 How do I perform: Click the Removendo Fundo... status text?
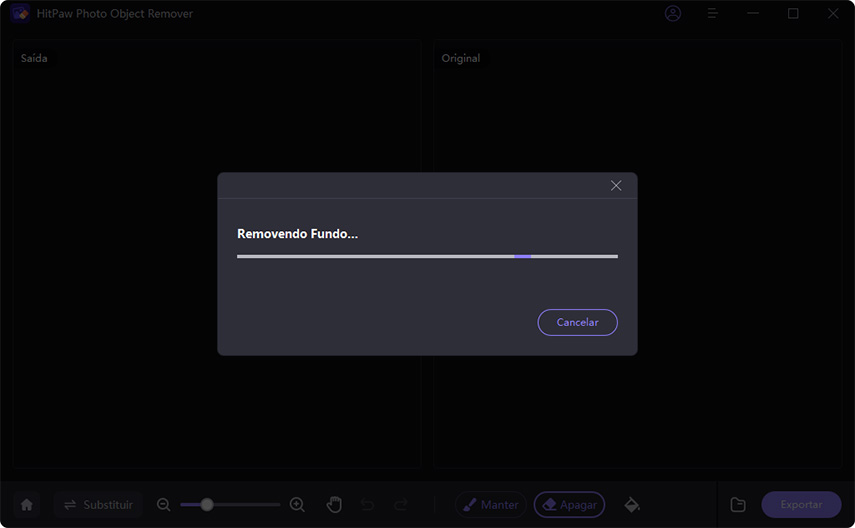pos(297,234)
